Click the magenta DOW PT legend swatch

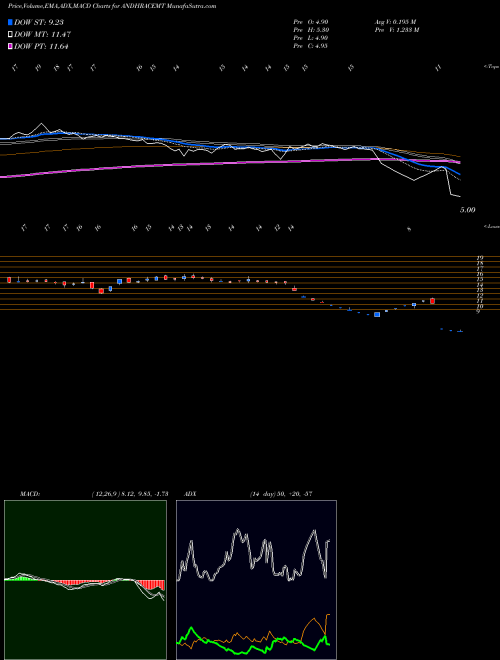tap(10, 46)
